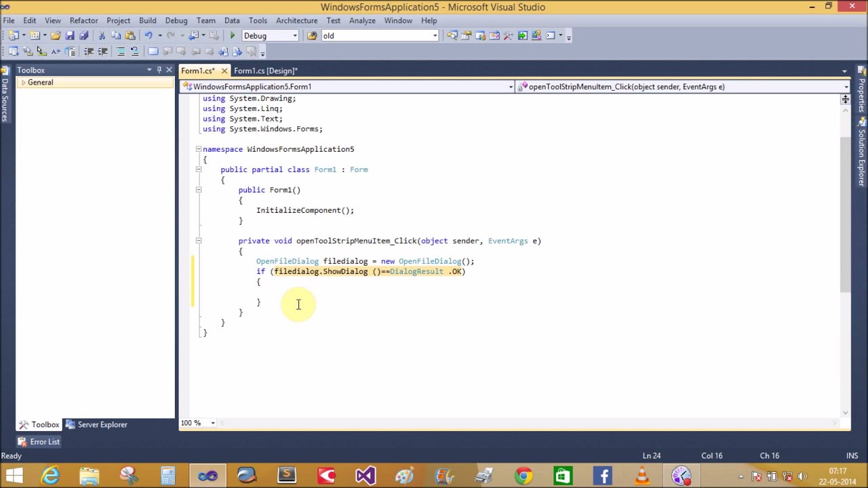The image size is (868, 488).
Task: Switch to the Server Explorer tab
Action: (96, 424)
